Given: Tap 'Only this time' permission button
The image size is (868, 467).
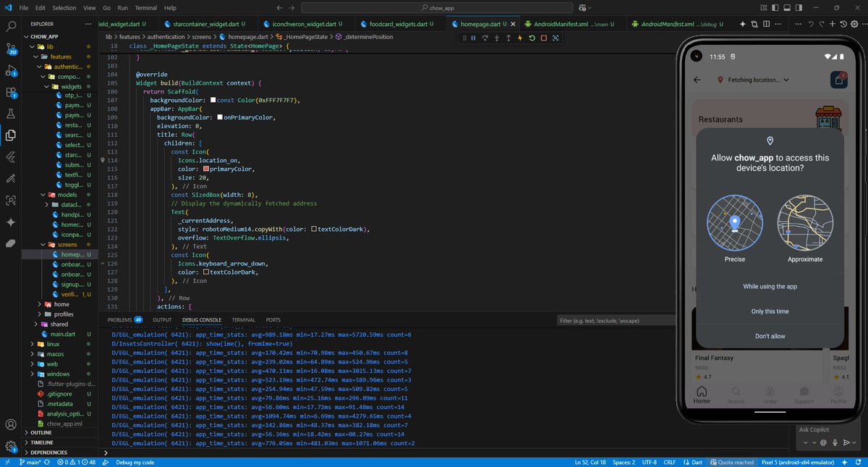Looking at the screenshot, I should tap(770, 311).
